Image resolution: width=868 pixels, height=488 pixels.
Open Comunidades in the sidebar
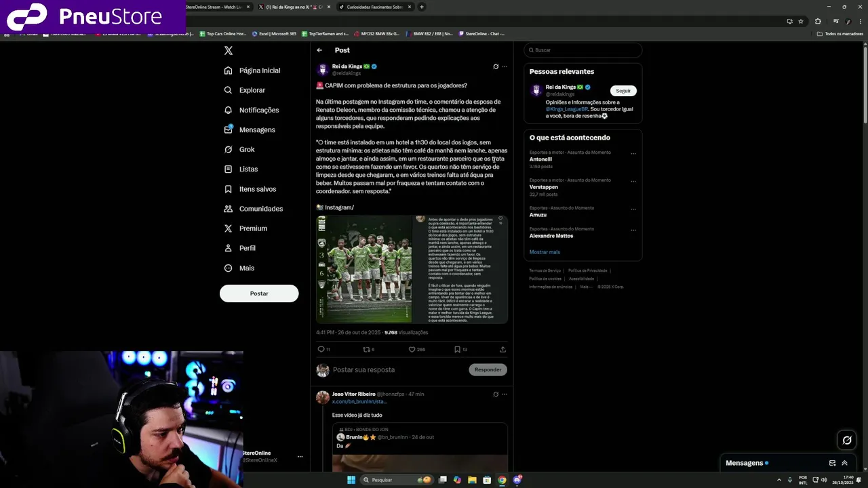253,209
